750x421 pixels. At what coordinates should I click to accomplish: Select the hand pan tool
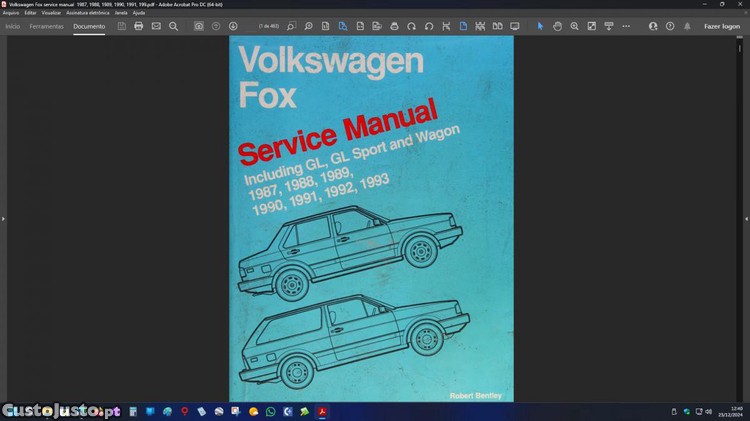pos(557,26)
